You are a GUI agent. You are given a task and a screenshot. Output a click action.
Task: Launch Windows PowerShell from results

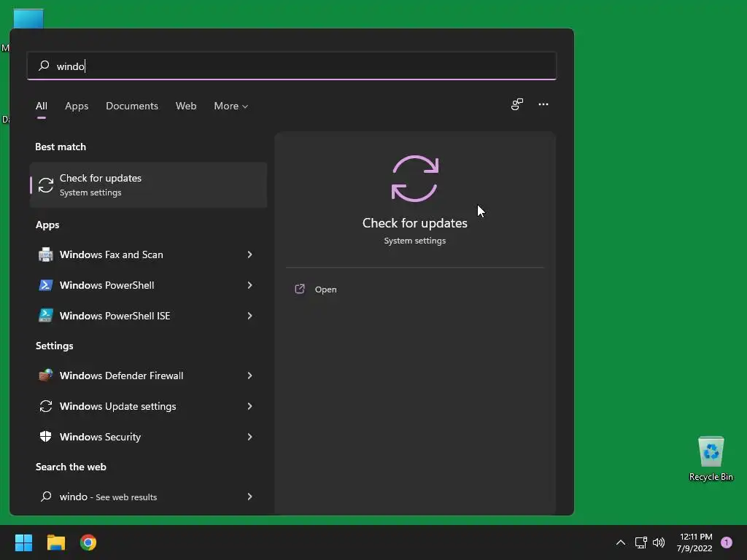[148, 285]
